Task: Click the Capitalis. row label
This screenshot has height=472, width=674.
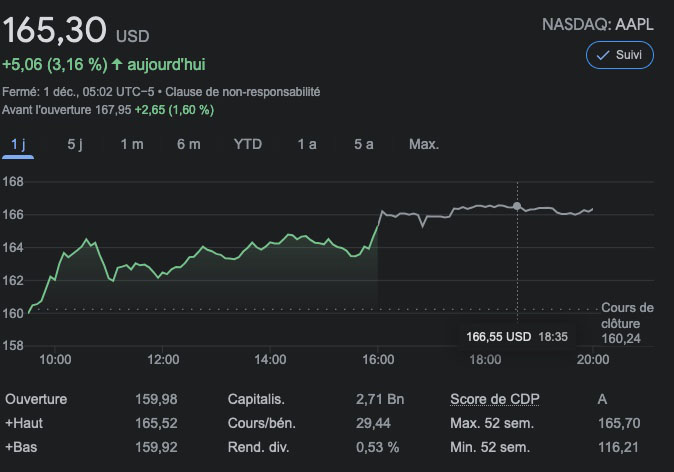Action: (x=256, y=399)
